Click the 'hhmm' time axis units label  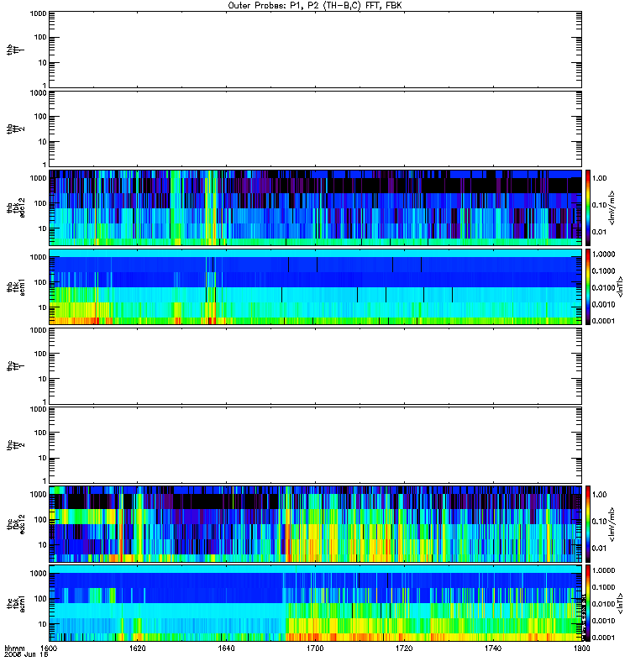coord(15,648)
